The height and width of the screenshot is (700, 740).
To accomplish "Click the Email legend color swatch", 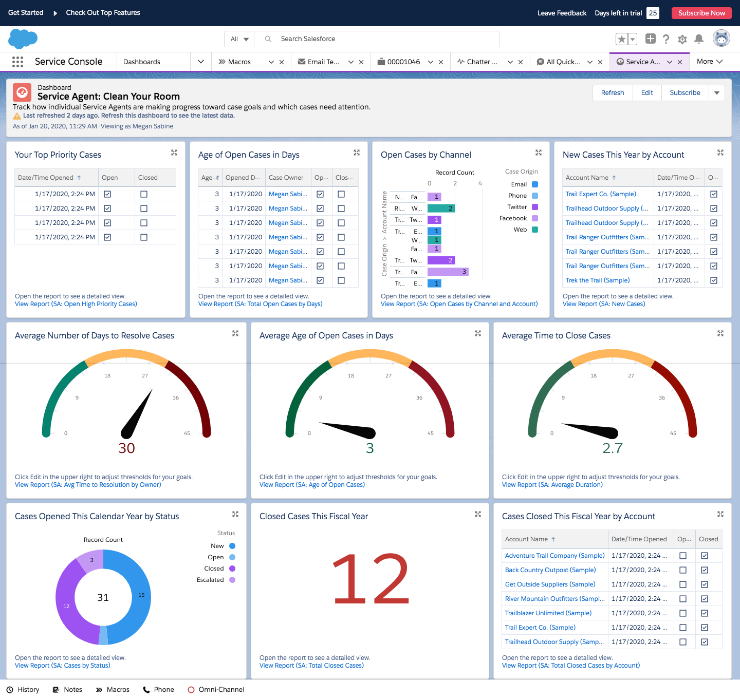I will point(535,184).
